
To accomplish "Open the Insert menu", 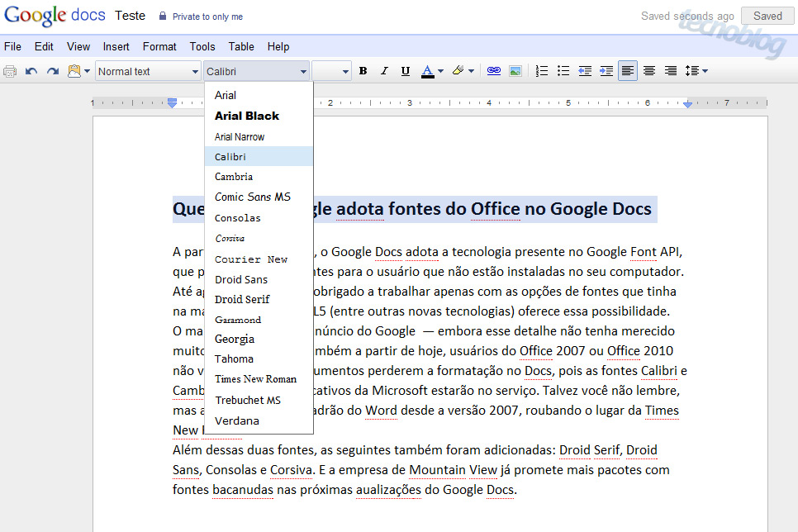I will tap(116, 46).
